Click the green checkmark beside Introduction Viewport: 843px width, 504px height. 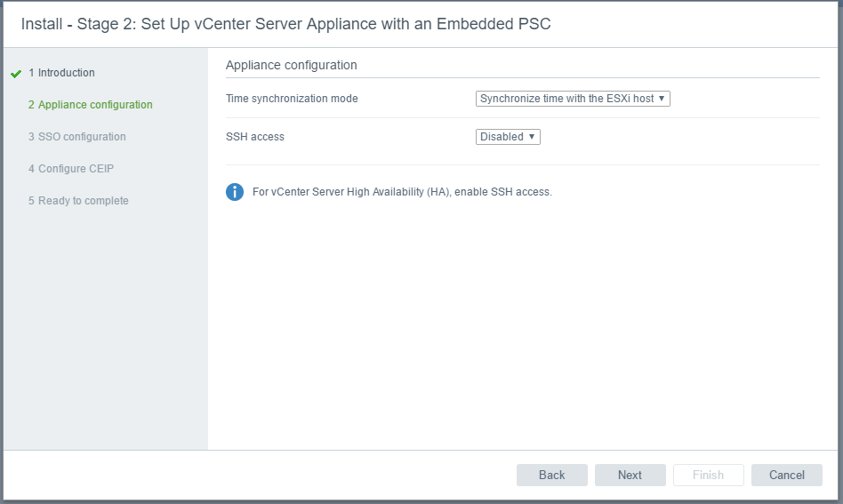point(16,74)
